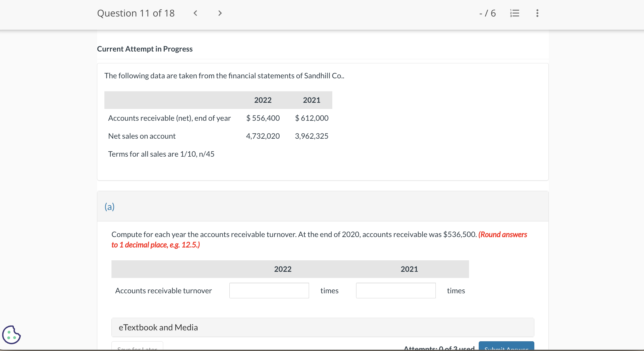The height and width of the screenshot is (351, 644).
Task: Click the cookie preferences icon
Action: (11, 335)
